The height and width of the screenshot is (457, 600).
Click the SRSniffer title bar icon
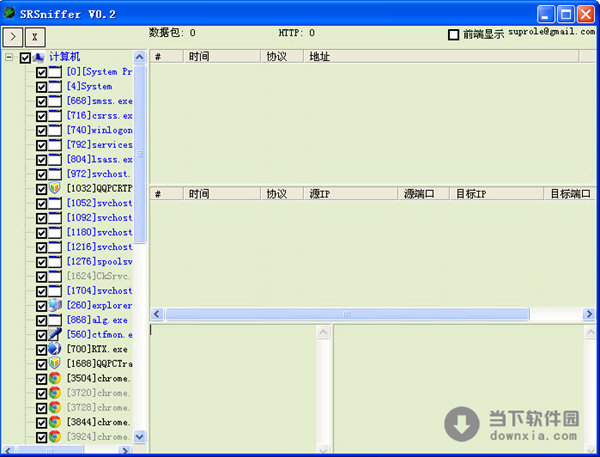pos(9,13)
